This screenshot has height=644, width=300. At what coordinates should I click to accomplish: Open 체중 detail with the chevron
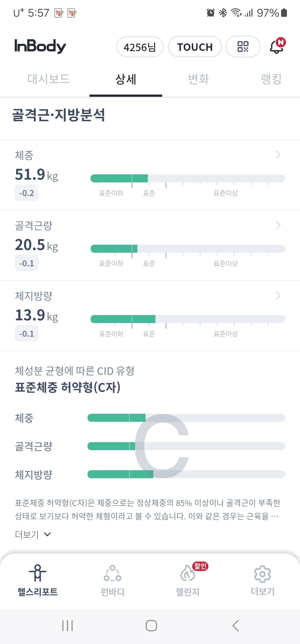(278, 155)
